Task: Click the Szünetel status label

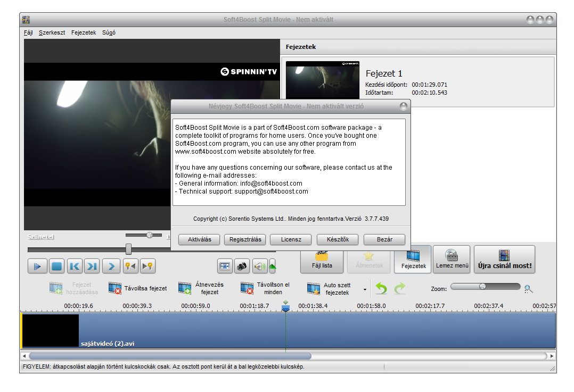Action: coord(40,237)
